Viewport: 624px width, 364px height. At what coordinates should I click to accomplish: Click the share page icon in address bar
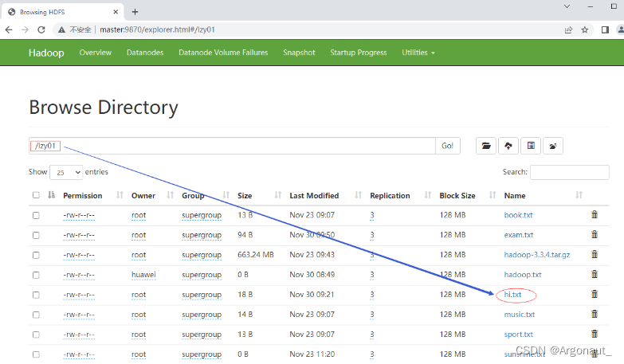coord(568,29)
